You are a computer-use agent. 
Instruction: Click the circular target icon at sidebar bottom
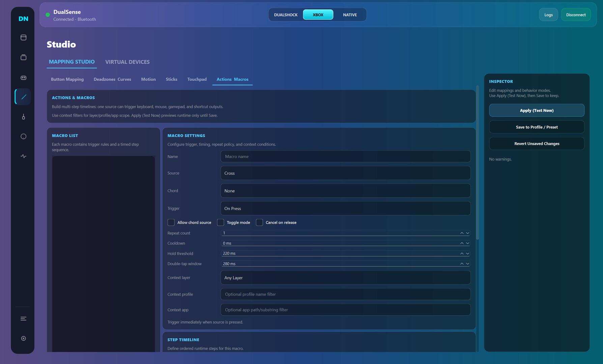(x=23, y=338)
